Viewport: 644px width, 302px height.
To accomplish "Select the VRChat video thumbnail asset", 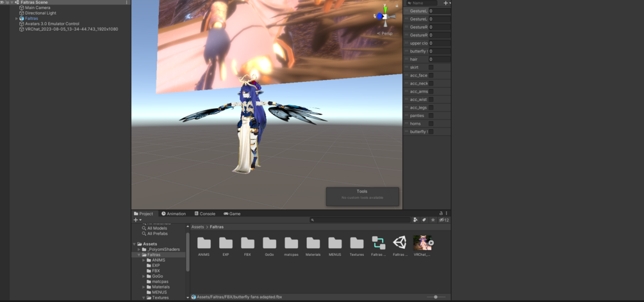I will click(422, 243).
